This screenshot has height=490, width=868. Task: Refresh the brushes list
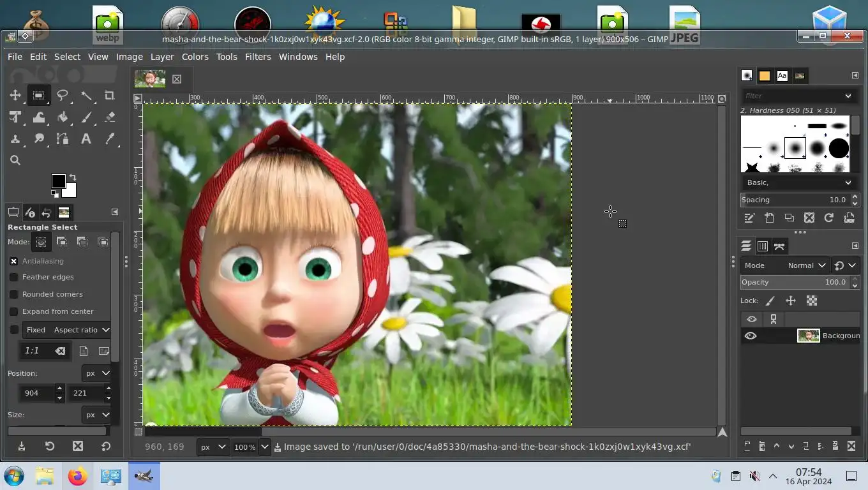click(828, 218)
